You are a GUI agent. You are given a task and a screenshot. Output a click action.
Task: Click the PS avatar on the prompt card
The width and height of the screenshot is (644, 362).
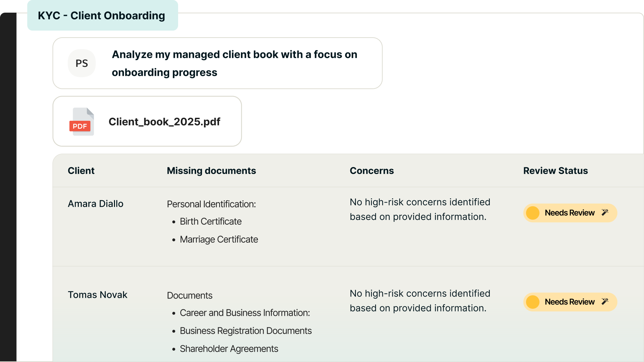tap(81, 63)
